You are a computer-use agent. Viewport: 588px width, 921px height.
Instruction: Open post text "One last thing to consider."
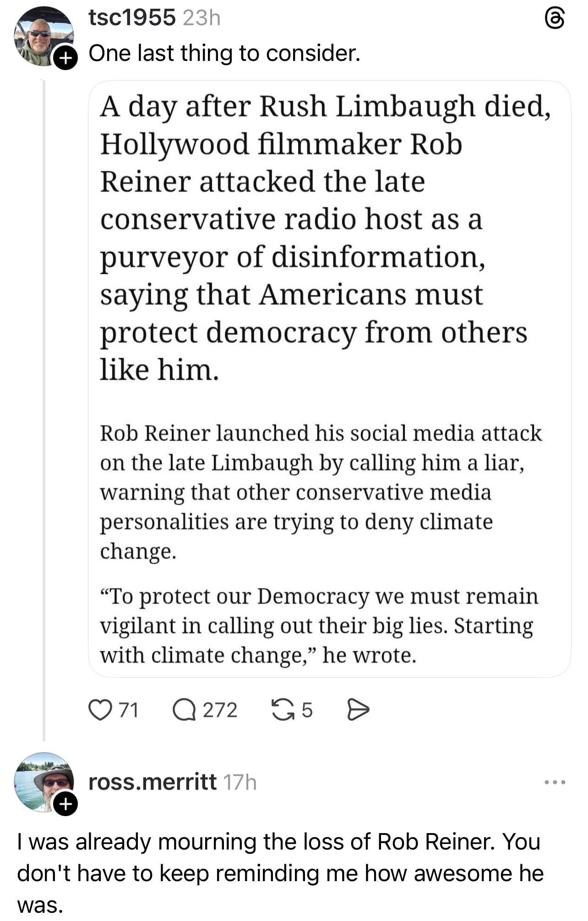[x=224, y=53]
